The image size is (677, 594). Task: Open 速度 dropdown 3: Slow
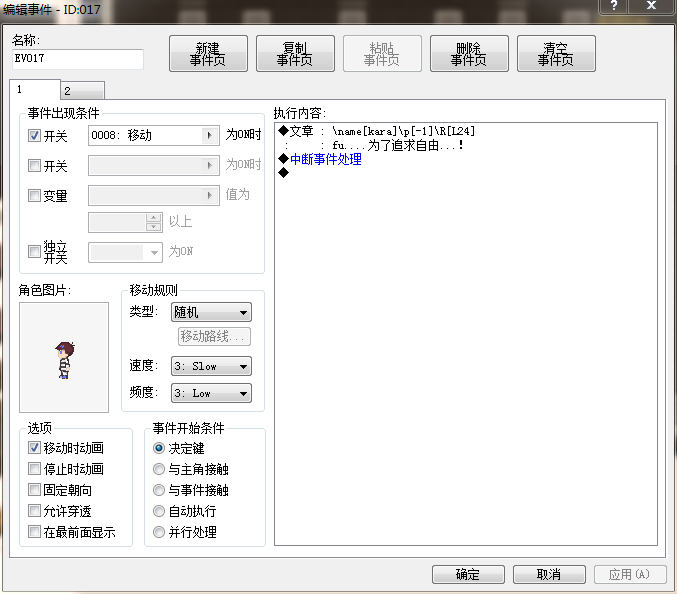point(211,366)
